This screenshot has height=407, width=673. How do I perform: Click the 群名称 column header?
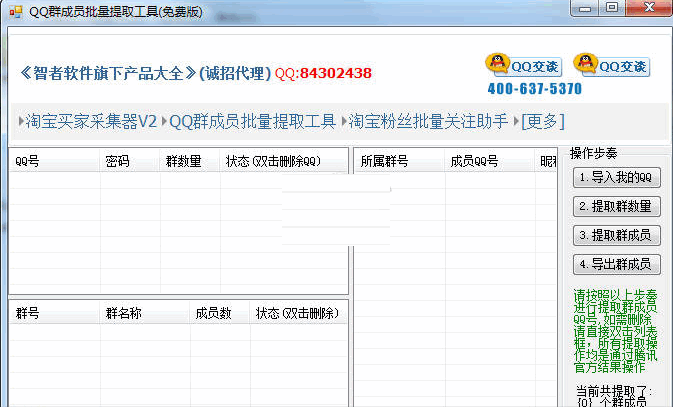[145, 313]
